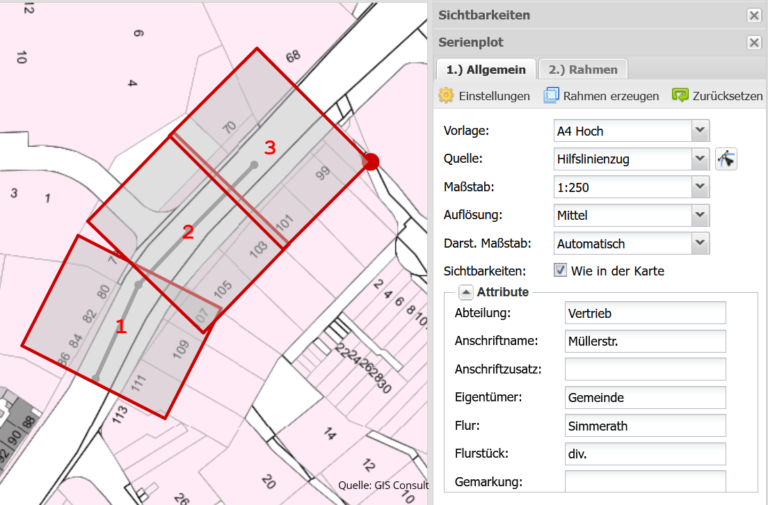Click the pick-line tool icon beside Quelle
This screenshot has width=768, height=505.
click(726, 158)
